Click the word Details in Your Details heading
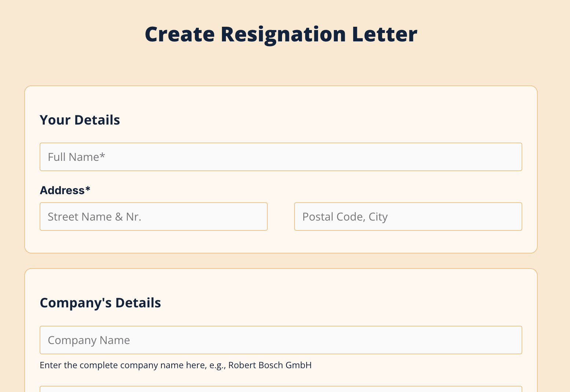Viewport: 570px width, 392px height. (97, 120)
